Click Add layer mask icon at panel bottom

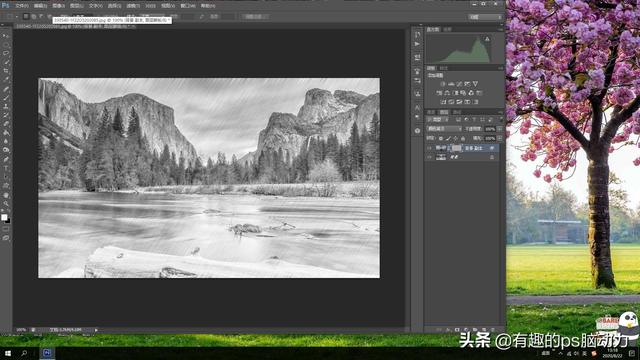[x=457, y=329]
